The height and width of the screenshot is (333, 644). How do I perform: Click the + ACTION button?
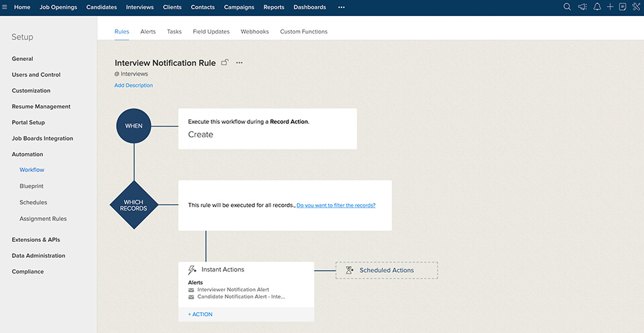tap(201, 314)
